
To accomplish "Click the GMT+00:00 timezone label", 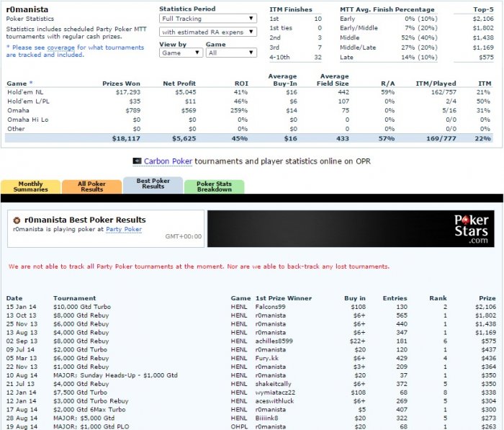I will [x=183, y=236].
